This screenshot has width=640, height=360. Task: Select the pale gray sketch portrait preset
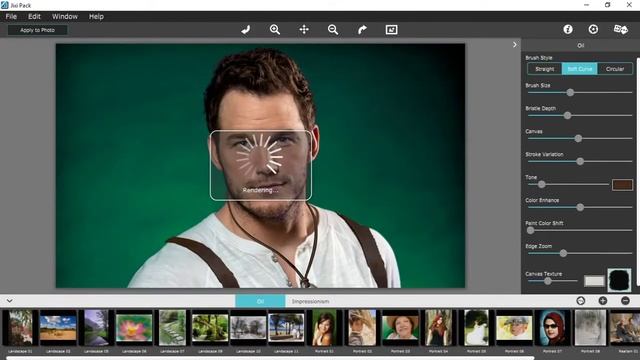pos(590,328)
